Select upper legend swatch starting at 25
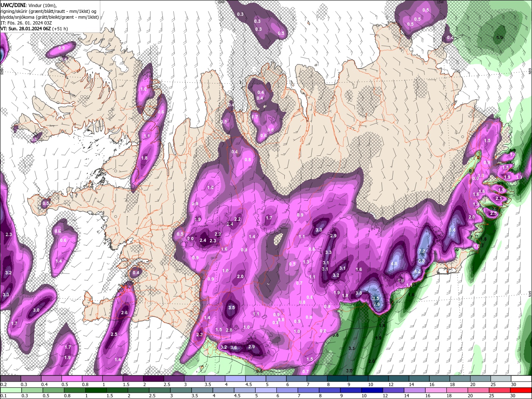532x399 pixels. [x=501, y=379]
